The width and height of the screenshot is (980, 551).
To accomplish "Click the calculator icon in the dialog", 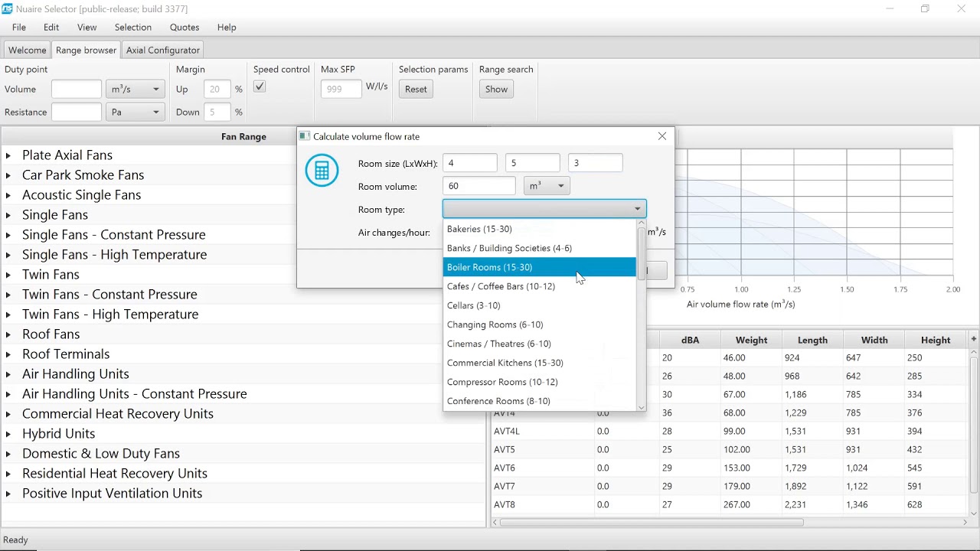I will (x=322, y=170).
